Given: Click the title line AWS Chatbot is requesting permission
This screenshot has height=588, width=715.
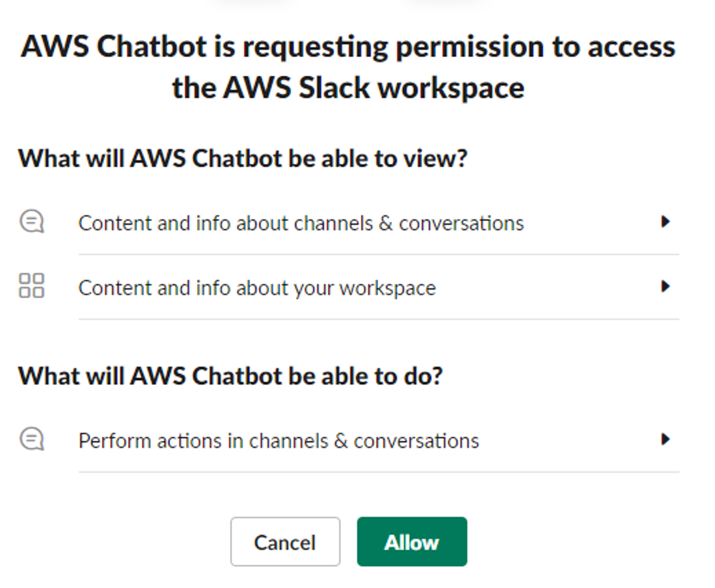Looking at the screenshot, I should coord(349,46).
